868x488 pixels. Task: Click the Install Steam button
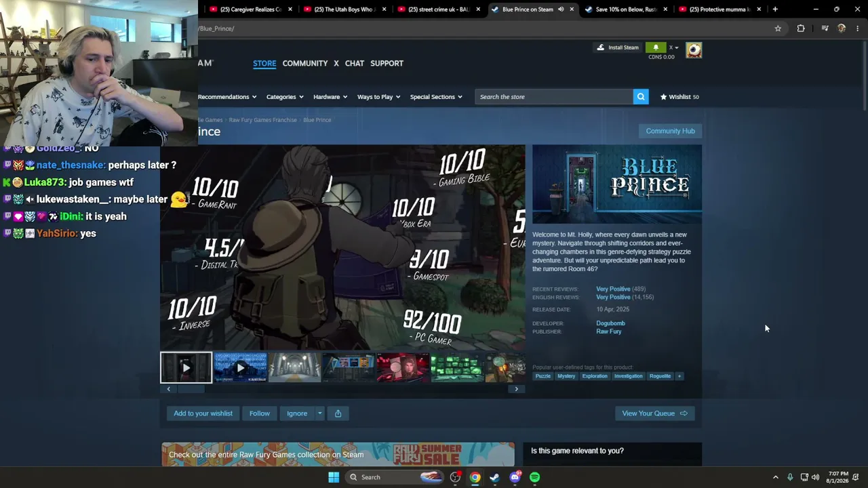click(618, 47)
